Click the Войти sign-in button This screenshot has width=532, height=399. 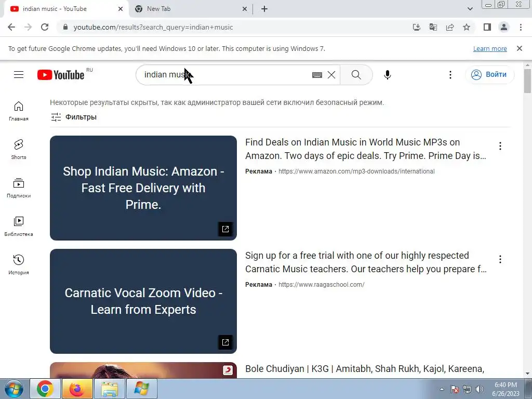[x=490, y=75]
